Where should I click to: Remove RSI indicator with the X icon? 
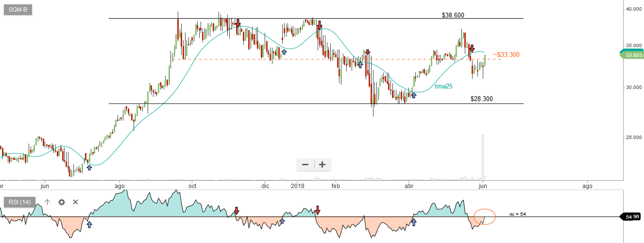point(75,202)
